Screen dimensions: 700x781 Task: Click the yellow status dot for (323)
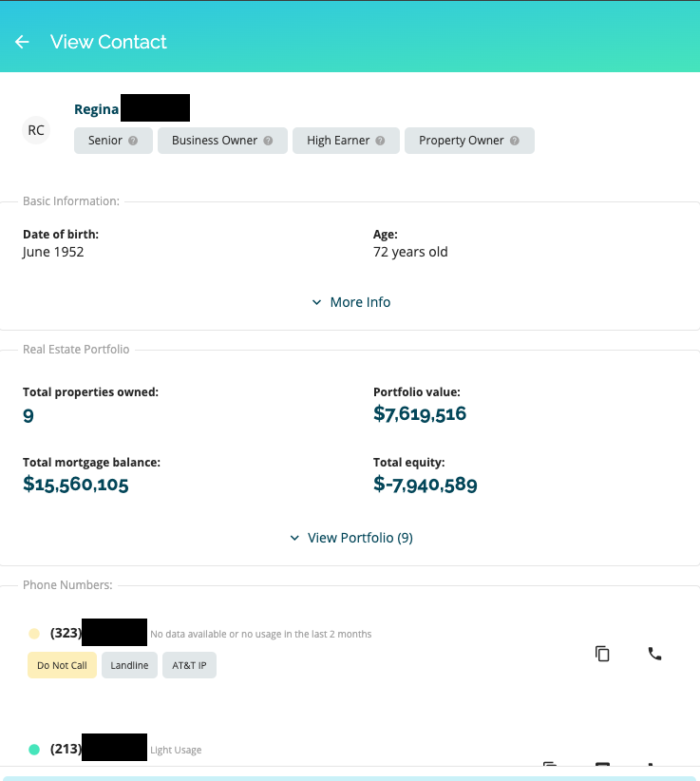tap(34, 634)
